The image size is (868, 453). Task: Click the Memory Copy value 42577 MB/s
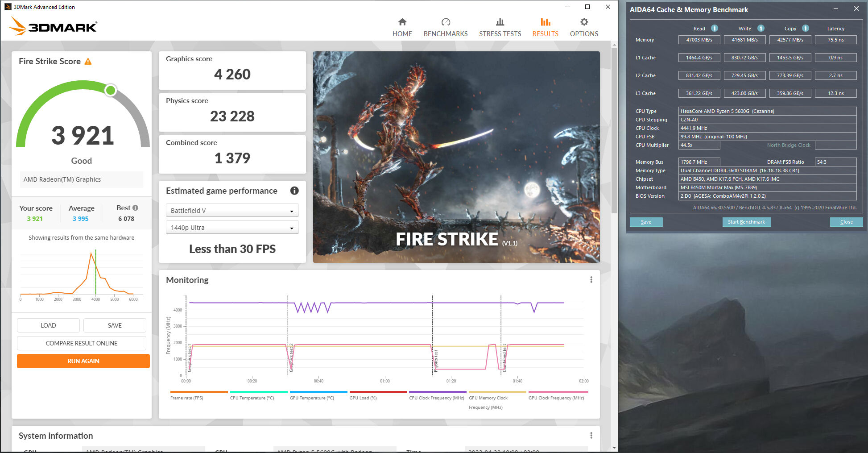pos(790,40)
